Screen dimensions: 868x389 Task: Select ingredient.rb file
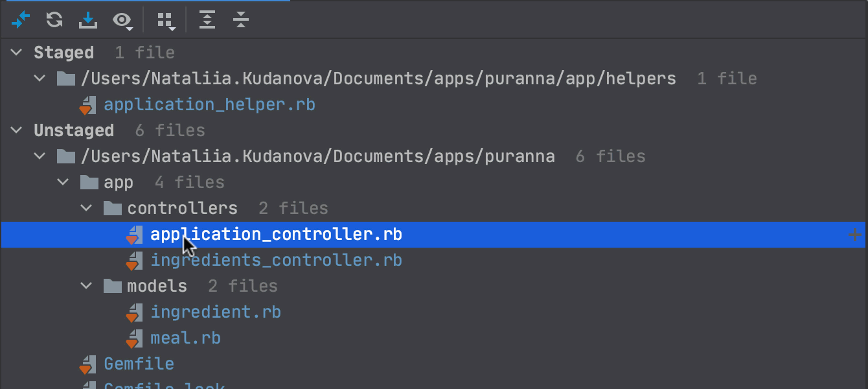(x=216, y=312)
